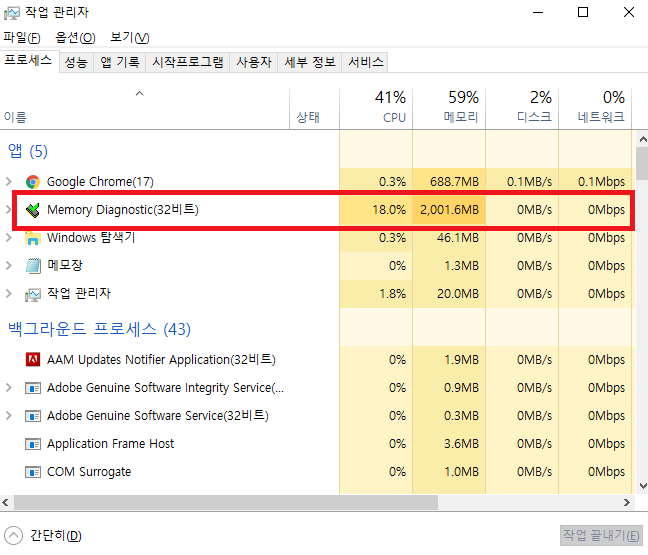Expand the Google Chrome(17) process group
Viewport: 648px width, 555px height.
point(8,181)
